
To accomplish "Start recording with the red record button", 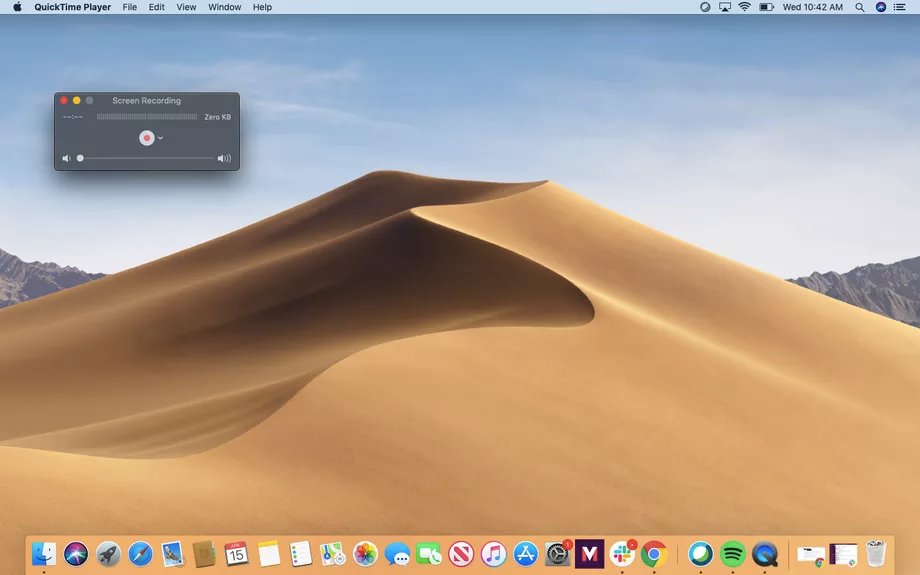I will tap(147, 138).
